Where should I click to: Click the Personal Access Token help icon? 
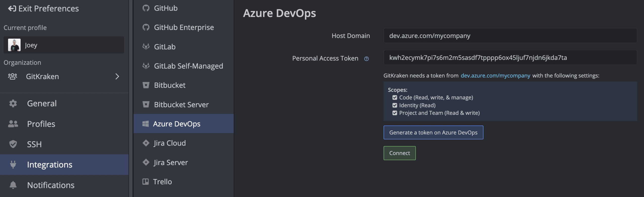[x=367, y=59]
